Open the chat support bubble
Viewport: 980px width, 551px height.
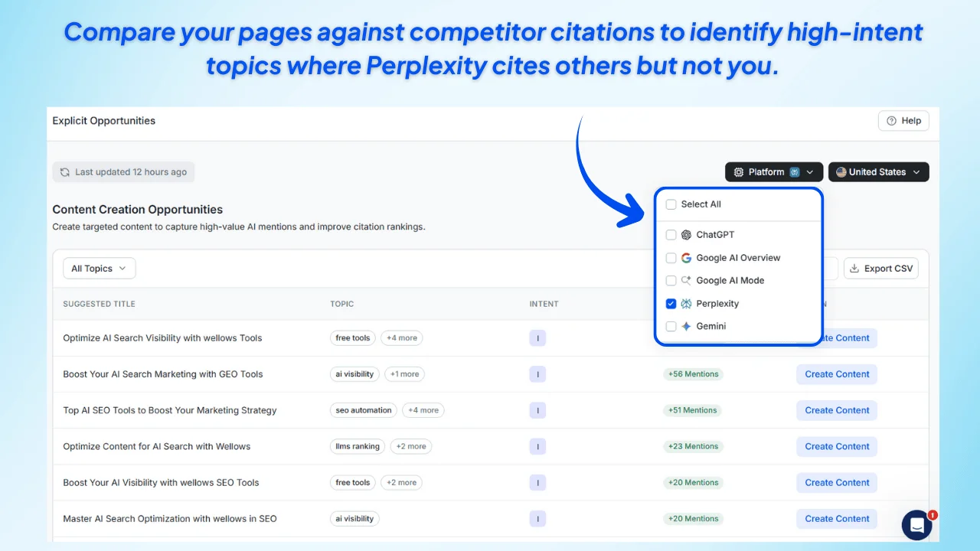coord(916,525)
